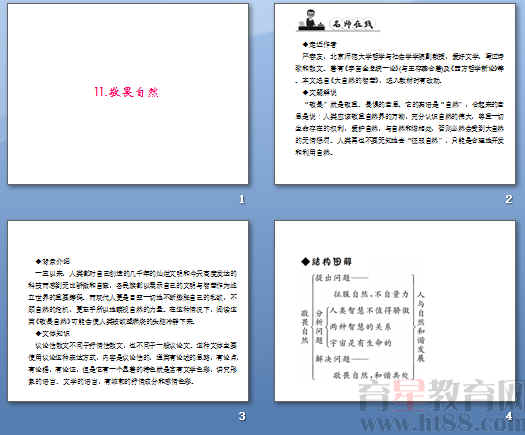Click the teacher-at-desk cartoon icon
Screen dimensions: 525x435
311,20
